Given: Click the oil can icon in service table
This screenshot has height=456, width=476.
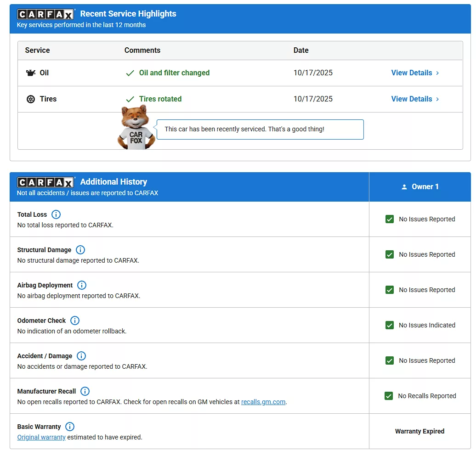Looking at the screenshot, I should pos(31,73).
